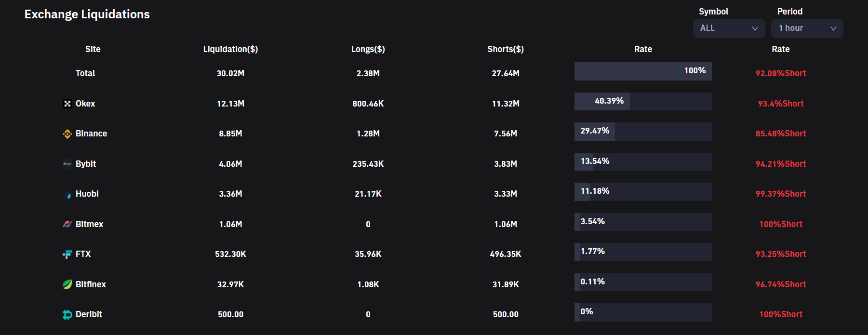Viewport: 868px width, 335px height.
Task: Click the Bitfinex leaf logo icon
Action: coord(67,284)
